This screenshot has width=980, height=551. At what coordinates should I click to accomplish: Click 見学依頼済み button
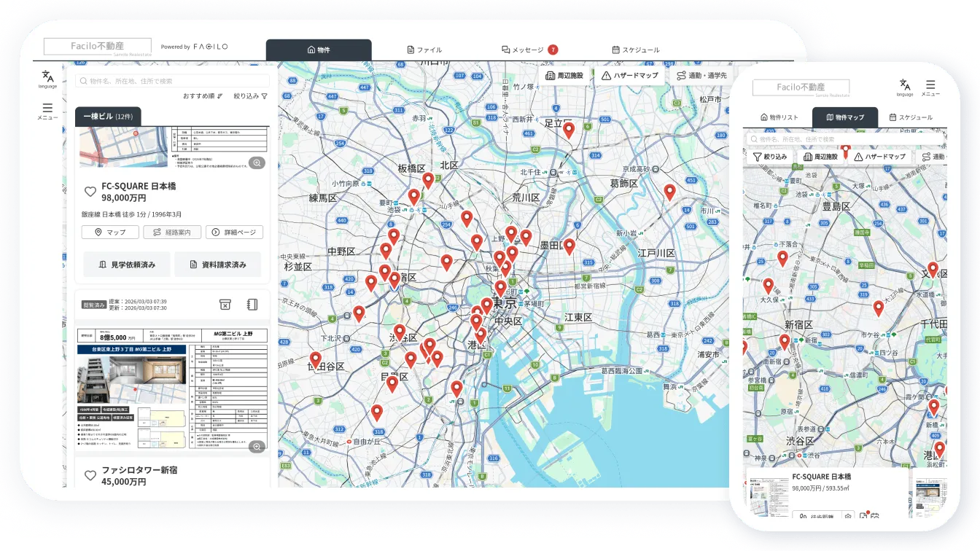(x=127, y=265)
